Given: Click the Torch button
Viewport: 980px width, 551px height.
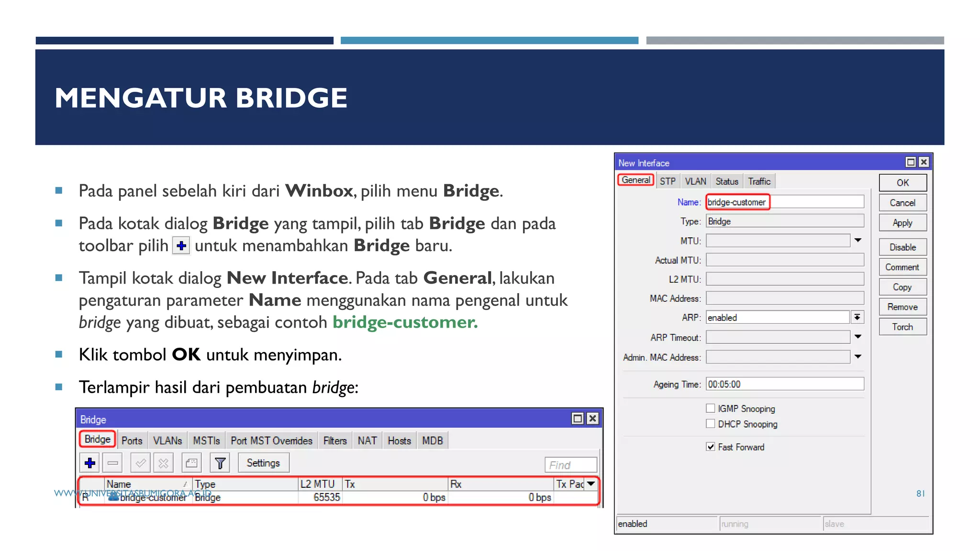Looking at the screenshot, I should (903, 327).
